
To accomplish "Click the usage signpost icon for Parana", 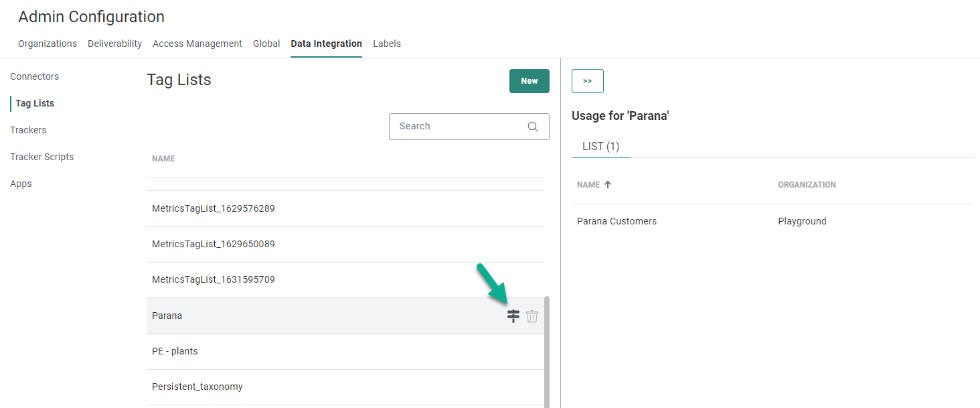I will click(513, 316).
